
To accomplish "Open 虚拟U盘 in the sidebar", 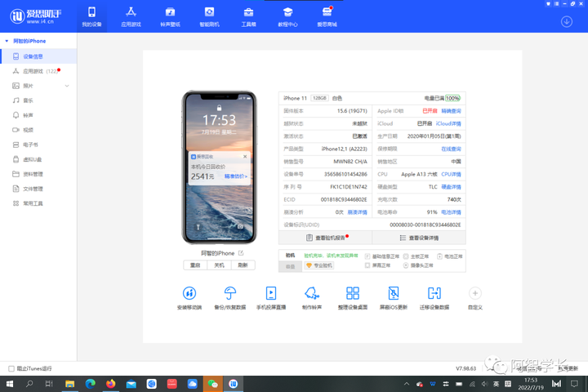I will [38, 159].
